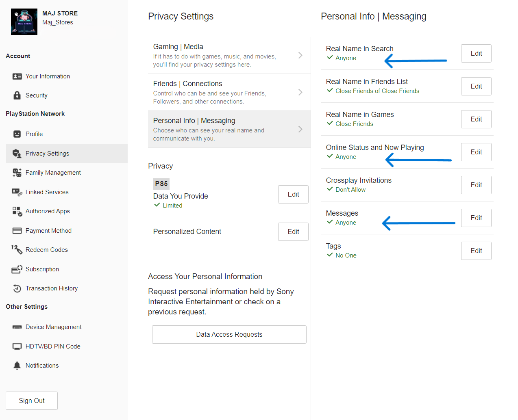Click the Redeem Codes icon
The height and width of the screenshot is (420, 518).
[17, 250]
